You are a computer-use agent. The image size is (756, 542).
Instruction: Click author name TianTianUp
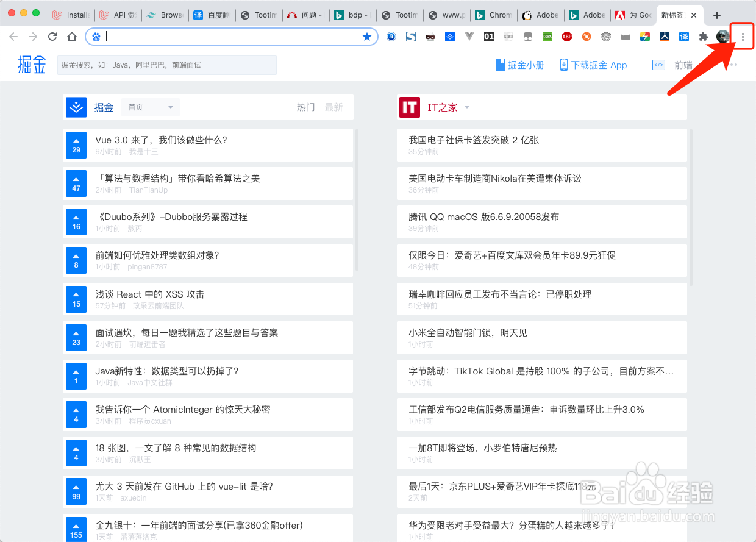tap(148, 190)
